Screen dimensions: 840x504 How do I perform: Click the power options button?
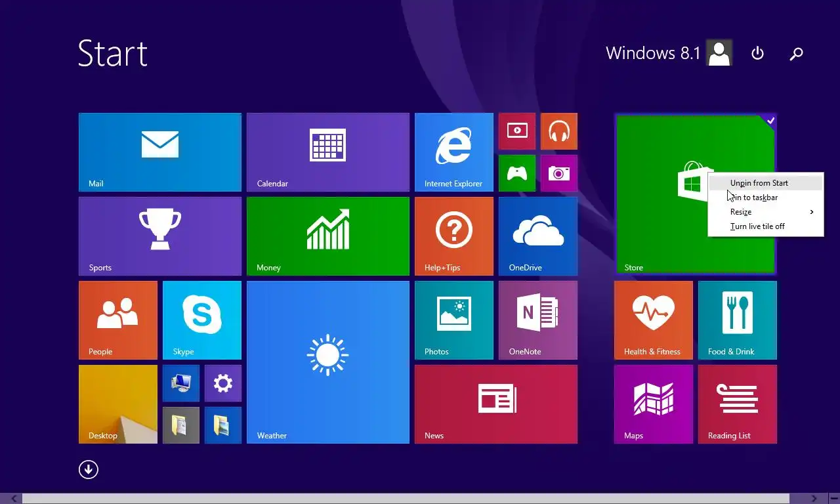757,53
